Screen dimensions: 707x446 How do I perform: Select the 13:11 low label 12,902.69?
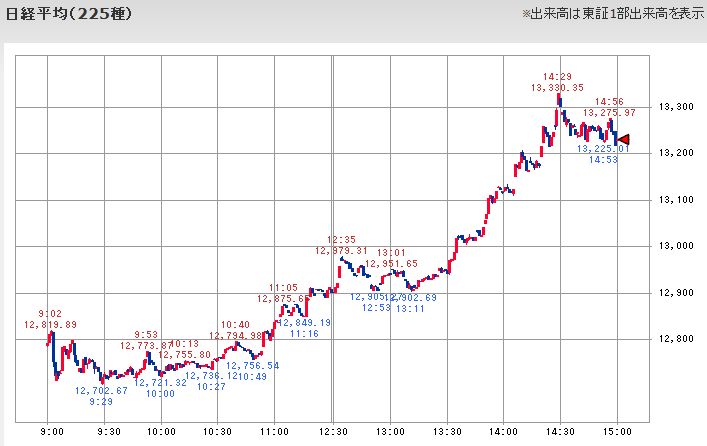click(413, 297)
